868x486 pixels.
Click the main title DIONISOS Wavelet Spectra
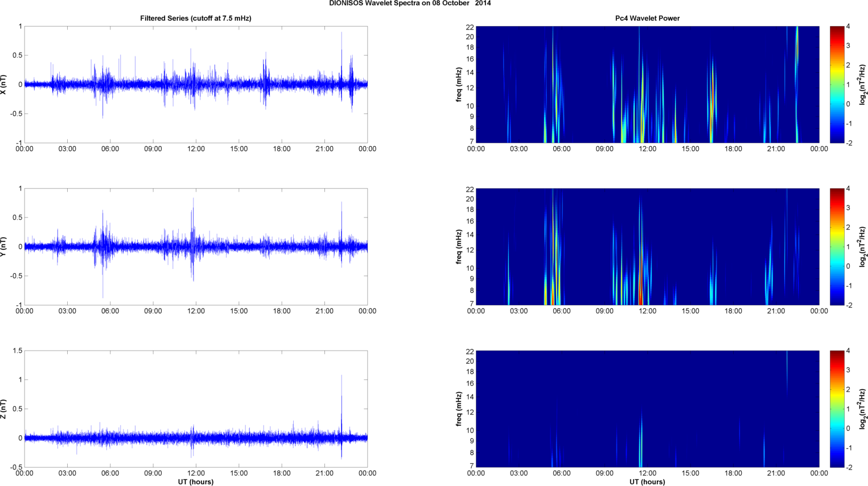pos(410,3)
